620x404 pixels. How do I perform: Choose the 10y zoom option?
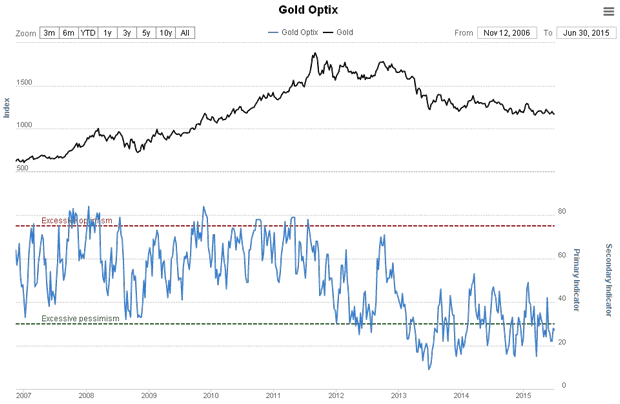(166, 33)
